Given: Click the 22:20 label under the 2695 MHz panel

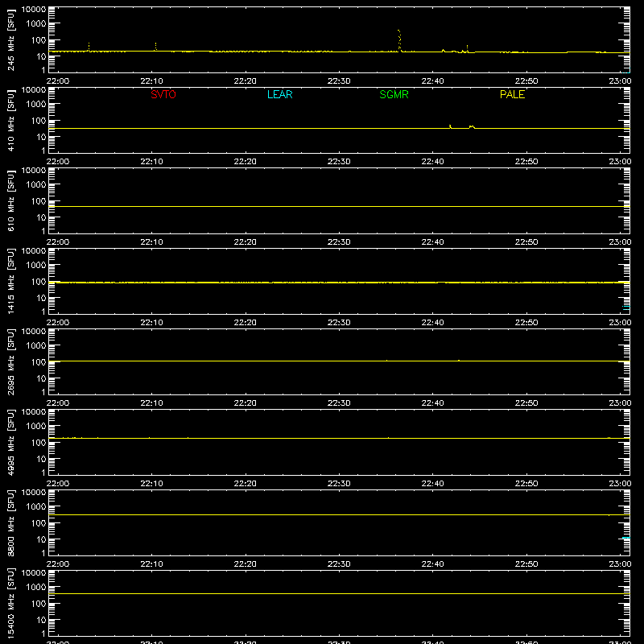Looking at the screenshot, I should click(x=246, y=403).
